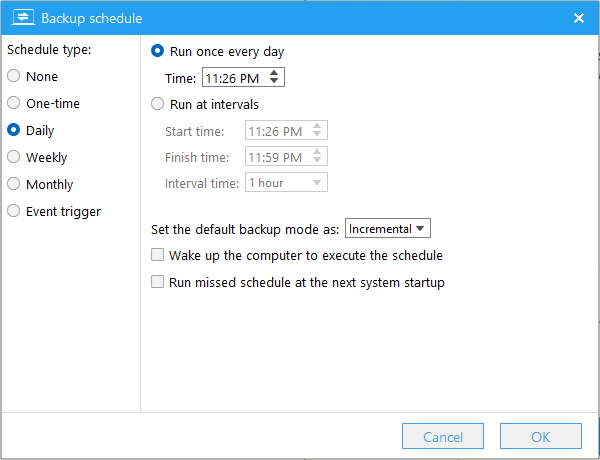Switch schedule type to Weekly
600x460 pixels.
(x=14, y=158)
